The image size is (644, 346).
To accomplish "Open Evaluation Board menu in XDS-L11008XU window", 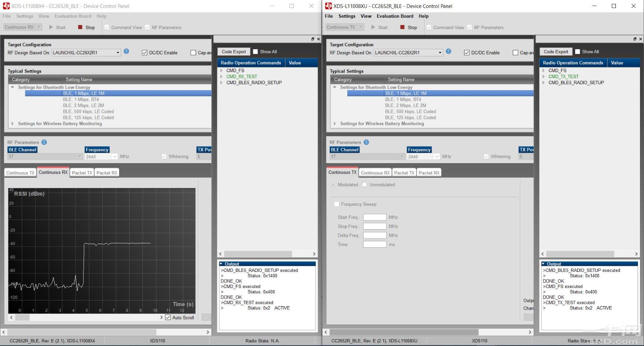I will (x=394, y=16).
